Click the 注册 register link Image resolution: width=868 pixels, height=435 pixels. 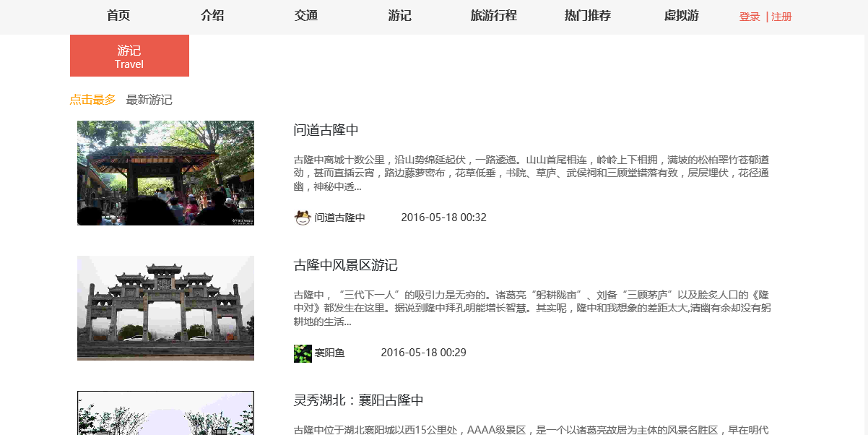pyautogui.click(x=781, y=17)
